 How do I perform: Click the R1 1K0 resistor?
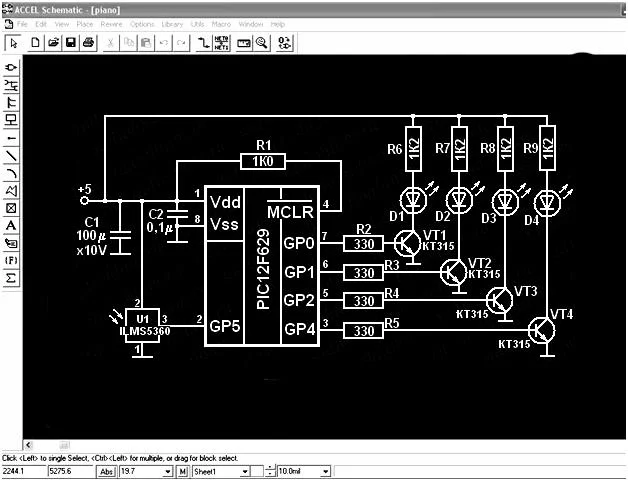pos(263,161)
